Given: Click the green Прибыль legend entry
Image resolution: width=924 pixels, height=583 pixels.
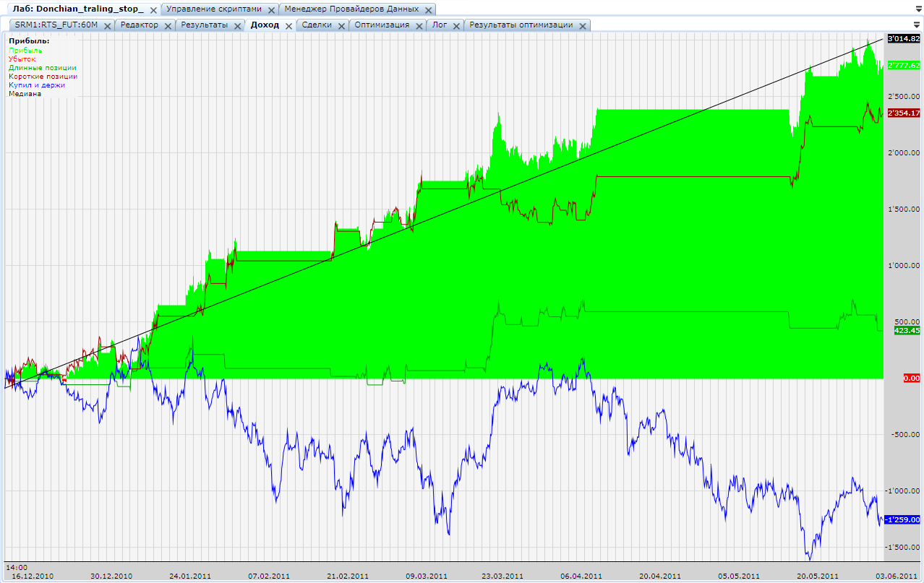Looking at the screenshot, I should point(25,51).
